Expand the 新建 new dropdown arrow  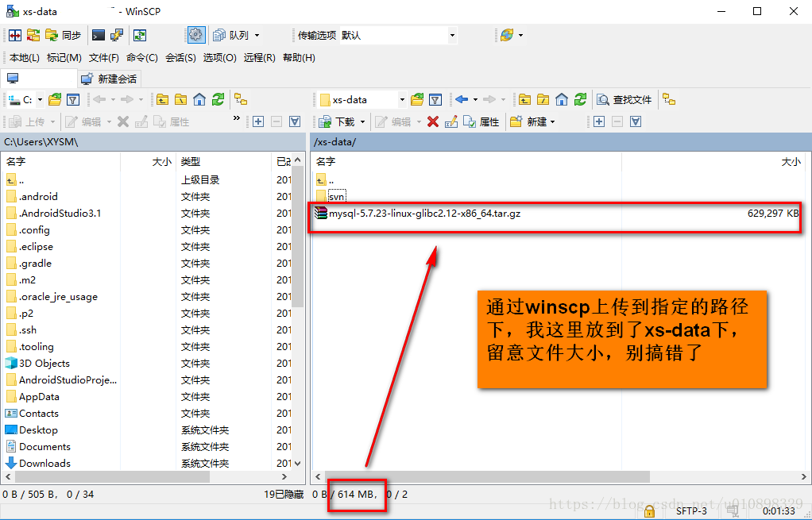[x=552, y=121]
